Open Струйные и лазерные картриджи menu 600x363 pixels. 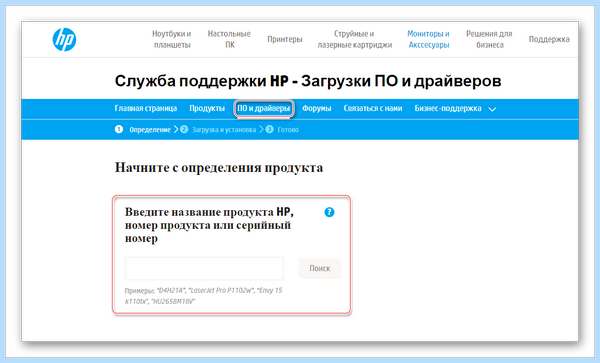click(355, 39)
